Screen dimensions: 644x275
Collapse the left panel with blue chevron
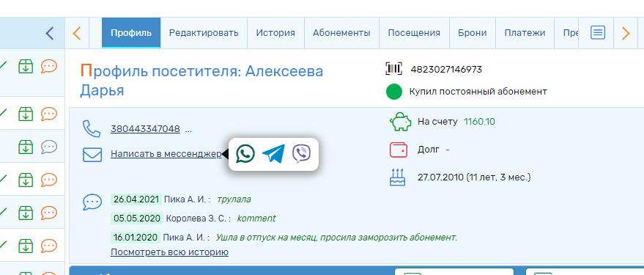50,33
